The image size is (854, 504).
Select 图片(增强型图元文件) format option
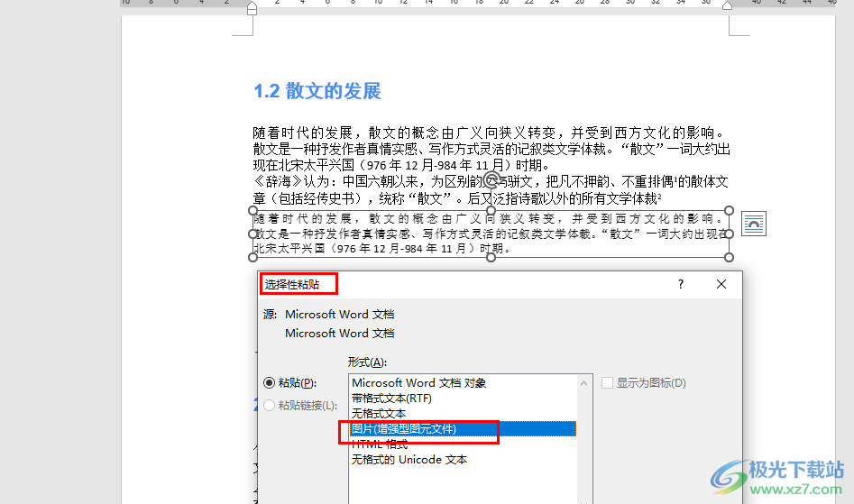pyautogui.click(x=404, y=429)
